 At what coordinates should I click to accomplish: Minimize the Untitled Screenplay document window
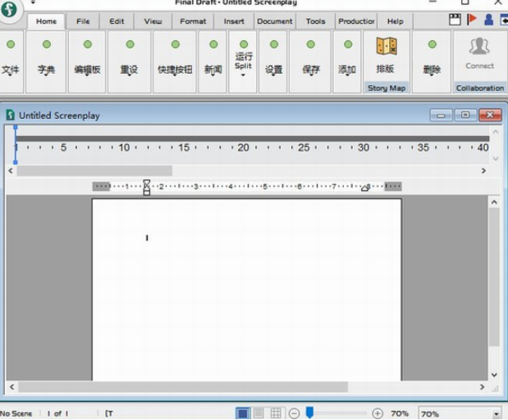tap(441, 116)
